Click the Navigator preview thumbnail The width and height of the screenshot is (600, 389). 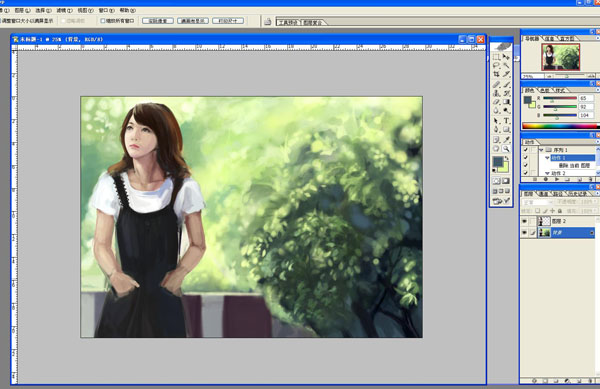[x=561, y=57]
